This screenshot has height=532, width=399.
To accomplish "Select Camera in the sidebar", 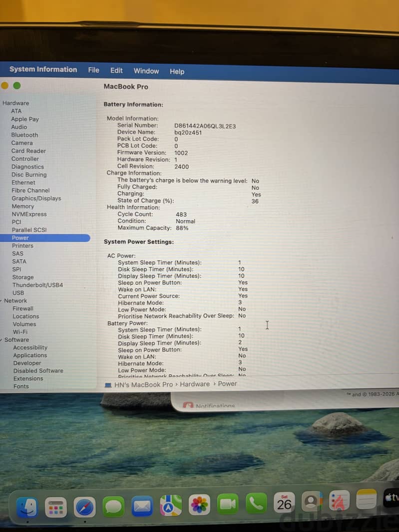I will [22, 143].
